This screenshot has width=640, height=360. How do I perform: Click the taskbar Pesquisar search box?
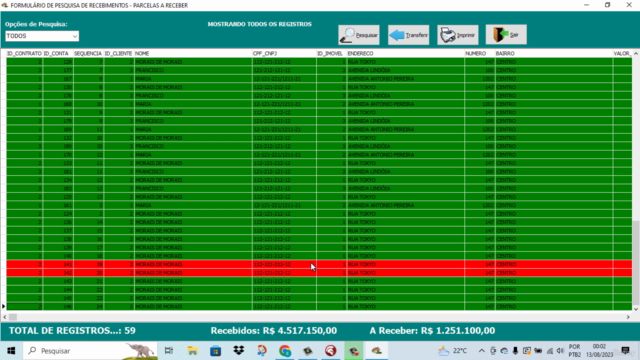[90, 351]
